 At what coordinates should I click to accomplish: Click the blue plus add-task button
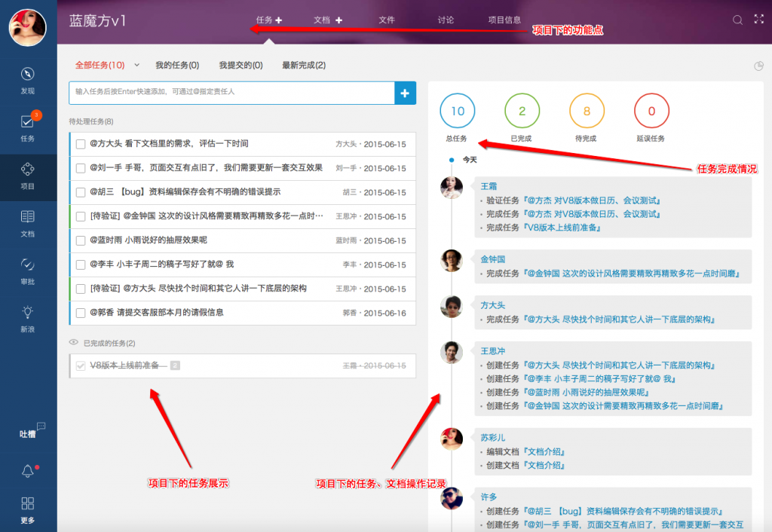pos(405,93)
